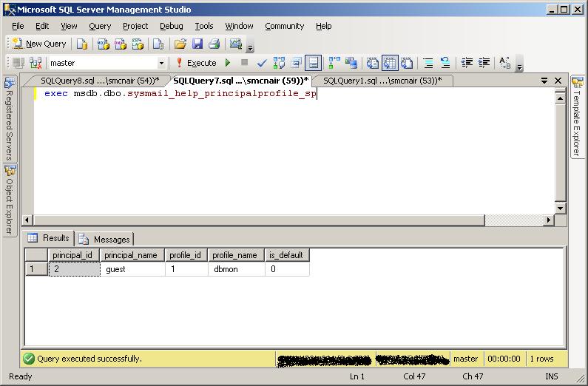Image resolution: width=588 pixels, height=386 pixels.
Task: Open the Query menu
Action: (x=100, y=26)
